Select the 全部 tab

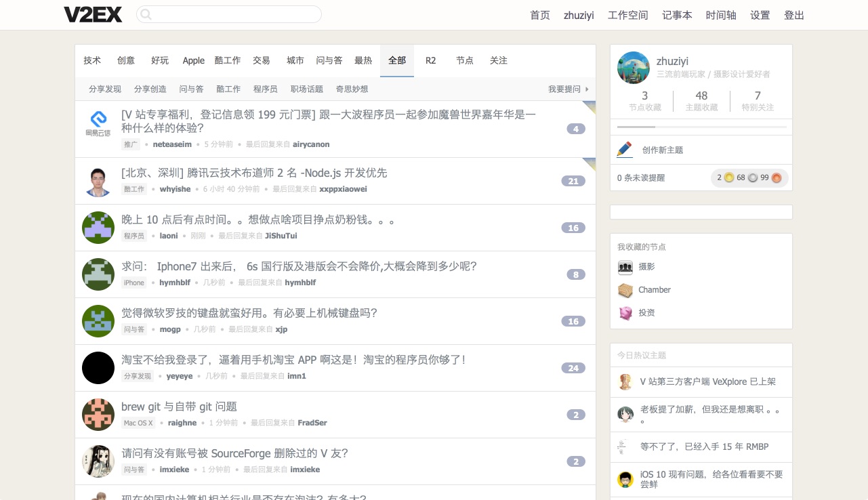click(397, 60)
